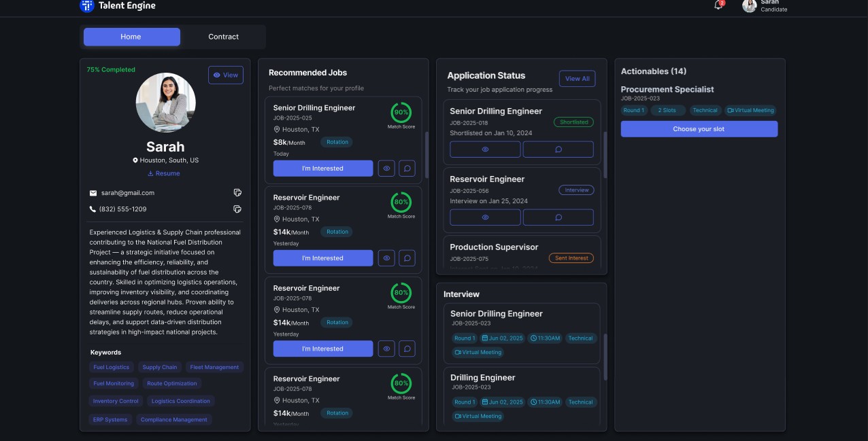Click the Interview panel scrollbar
This screenshot has height=441, width=868.
point(605,357)
